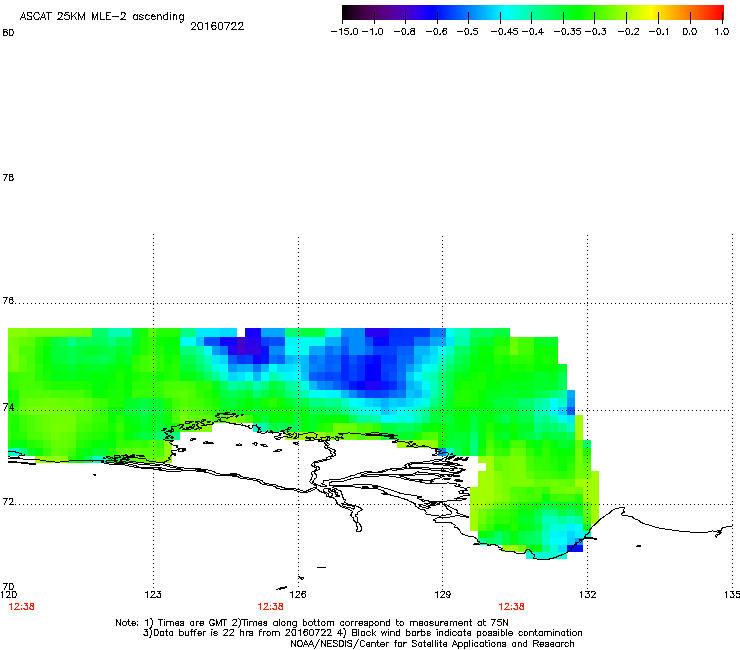The image size is (740, 650).
Task: Click the -0.6 color scale label
Action: [436, 32]
